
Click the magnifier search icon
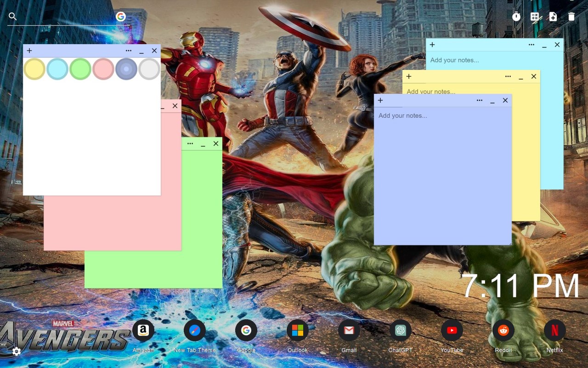13,17
